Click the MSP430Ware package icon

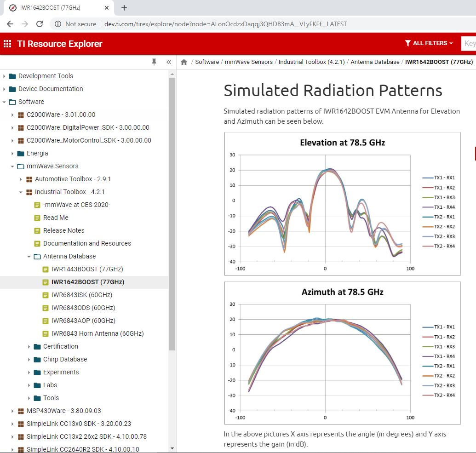pyautogui.click(x=21, y=411)
